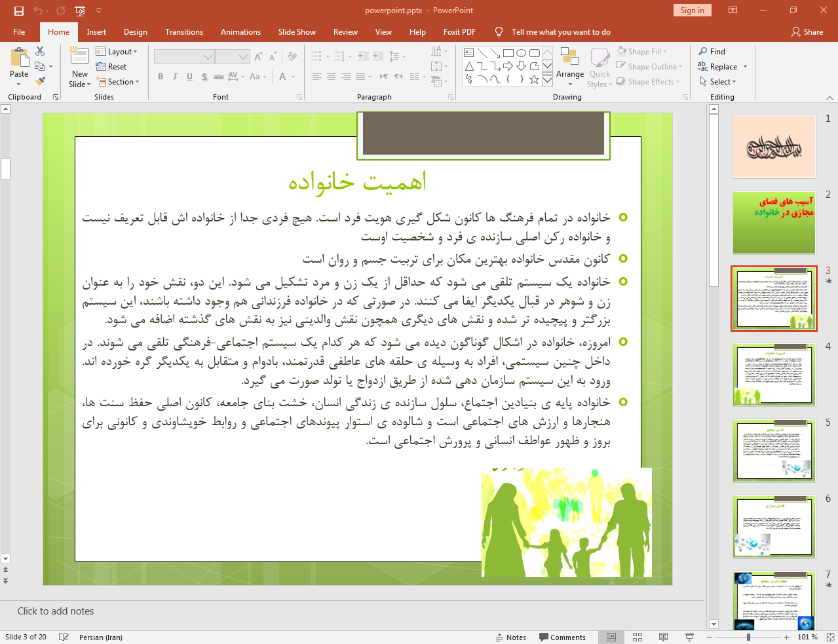Select the Format Painter brush
838x644 pixels.
pyautogui.click(x=40, y=81)
